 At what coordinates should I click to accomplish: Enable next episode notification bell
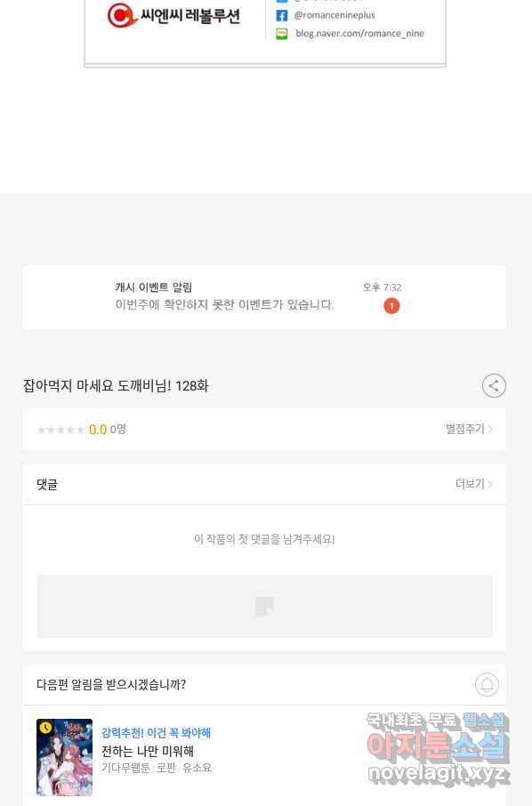coord(487,684)
